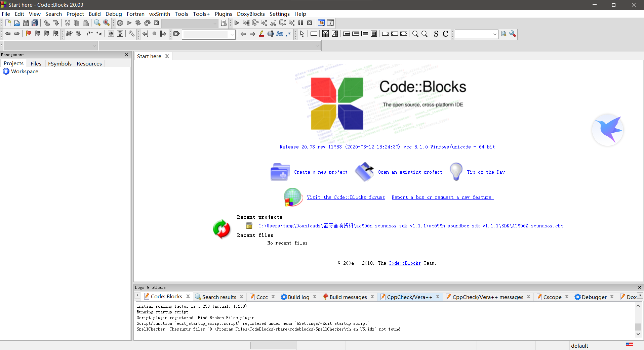Open the Settings menu
Image resolution: width=644 pixels, height=350 pixels.
coord(279,14)
